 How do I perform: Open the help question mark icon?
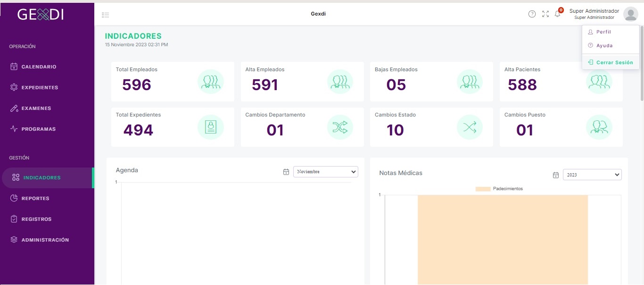click(532, 14)
